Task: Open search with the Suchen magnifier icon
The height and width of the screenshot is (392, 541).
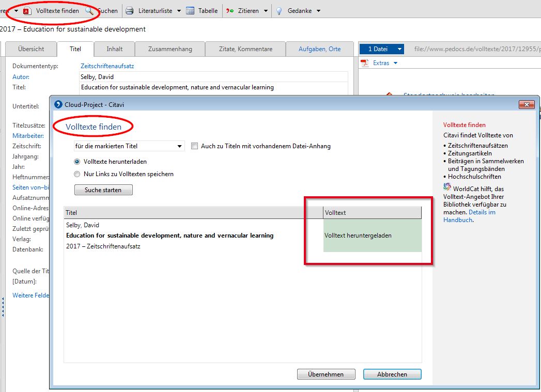Action: coord(89,11)
